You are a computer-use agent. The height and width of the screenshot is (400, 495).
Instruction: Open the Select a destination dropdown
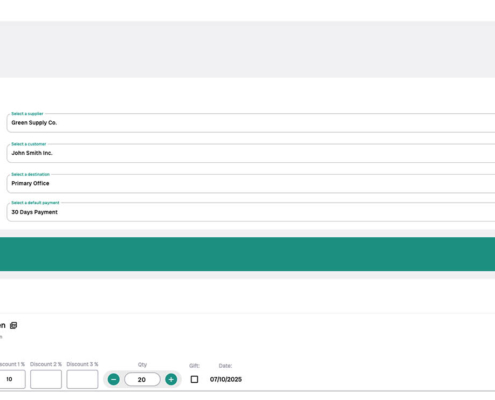251,183
